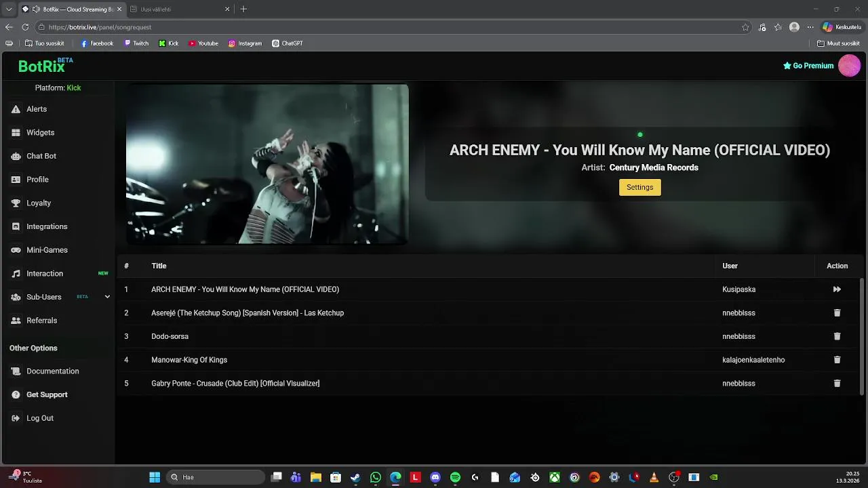Refresh the browser page
This screenshot has height=488, width=868.
[x=25, y=27]
